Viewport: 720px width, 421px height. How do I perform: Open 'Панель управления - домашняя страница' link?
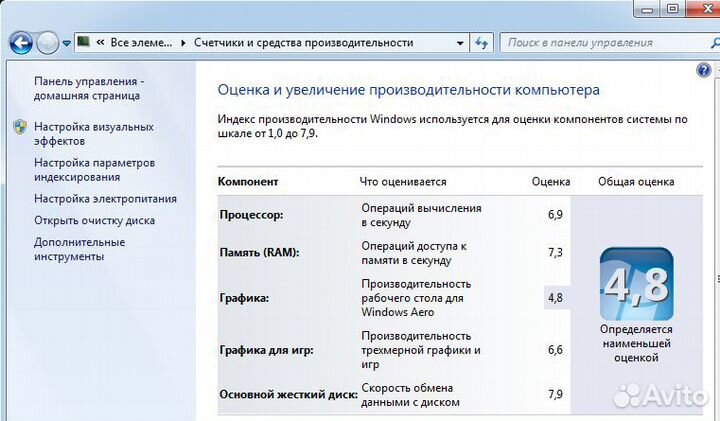[89, 88]
